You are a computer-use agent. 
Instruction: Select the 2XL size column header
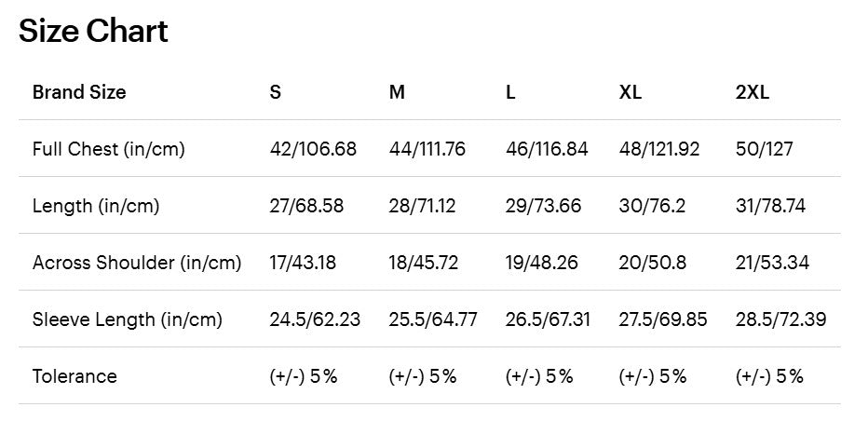click(x=753, y=92)
